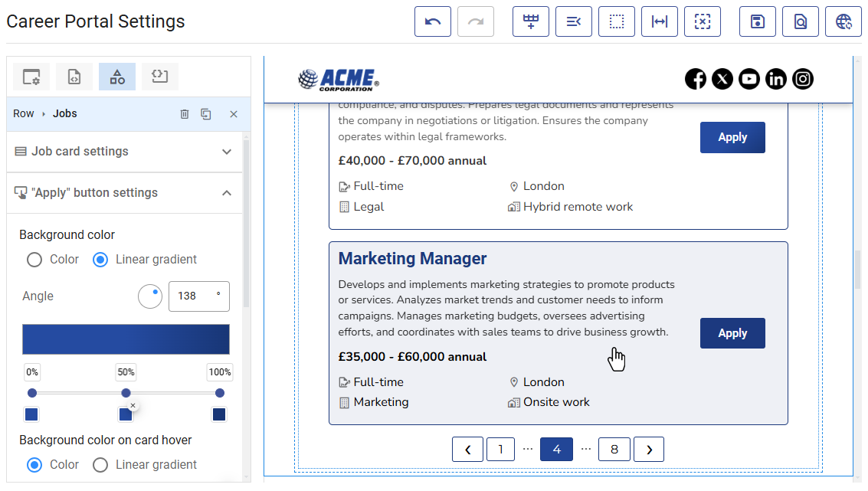Screen dimensions: 868x491
Task: Open preview using the document magnifier icon
Action: 800,21
